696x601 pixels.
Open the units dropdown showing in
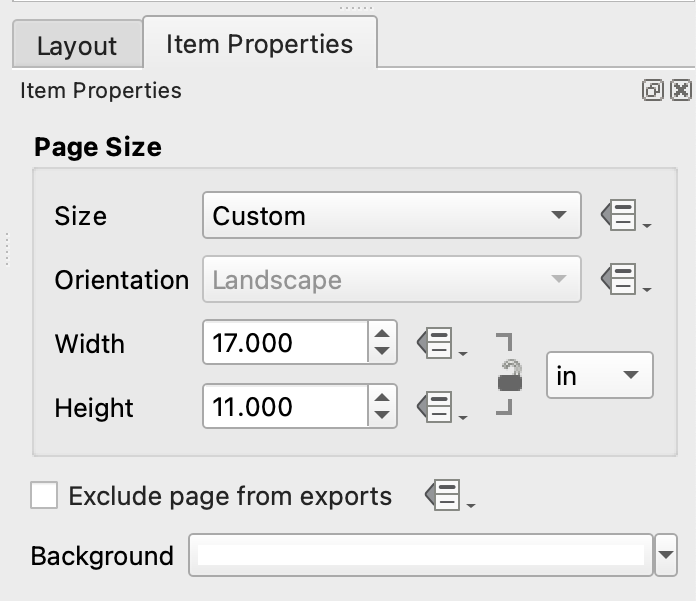[599, 376]
